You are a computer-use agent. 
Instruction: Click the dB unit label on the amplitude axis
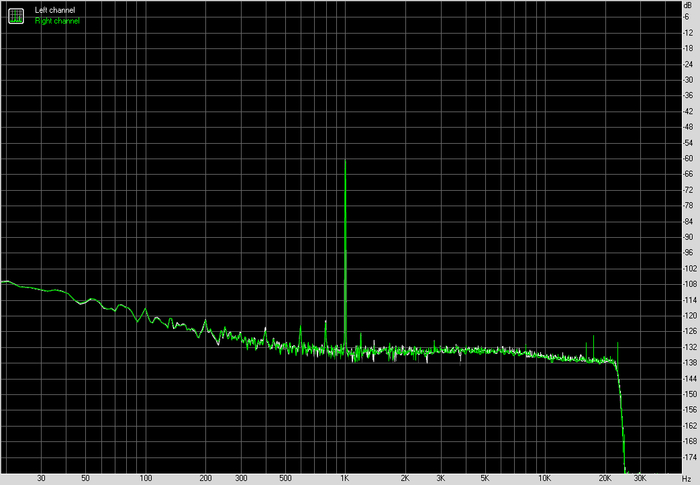687,5
